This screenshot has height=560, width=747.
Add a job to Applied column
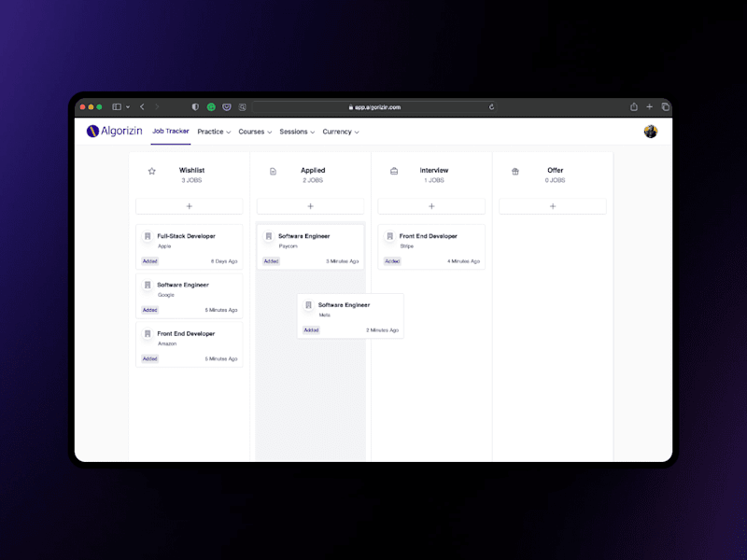pyautogui.click(x=310, y=206)
